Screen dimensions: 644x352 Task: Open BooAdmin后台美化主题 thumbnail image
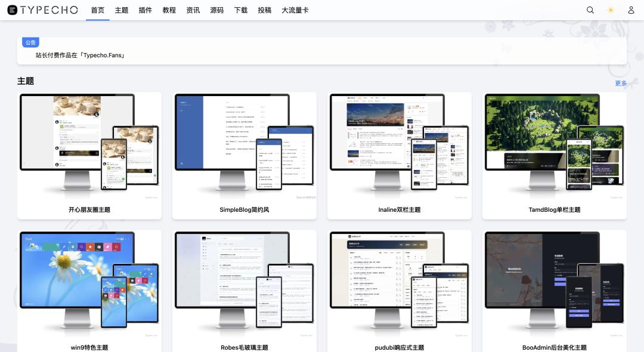pos(555,284)
